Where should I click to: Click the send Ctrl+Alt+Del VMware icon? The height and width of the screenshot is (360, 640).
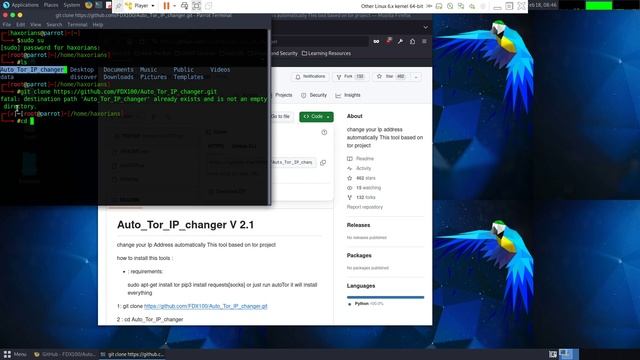point(184,6)
